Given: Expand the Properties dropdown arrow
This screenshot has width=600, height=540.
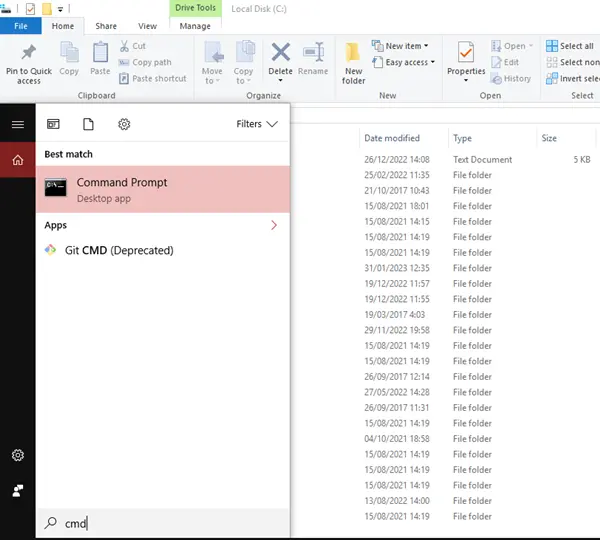Looking at the screenshot, I should [466, 80].
